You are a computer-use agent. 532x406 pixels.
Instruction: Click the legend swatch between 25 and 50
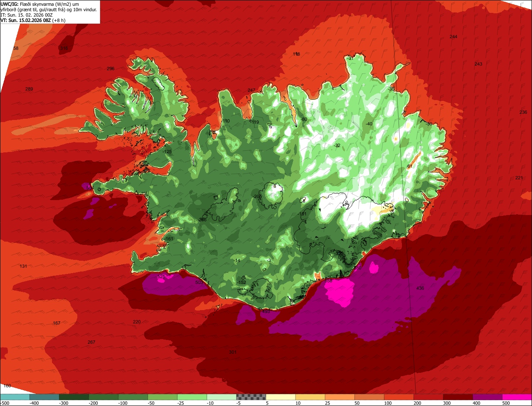[340, 397]
